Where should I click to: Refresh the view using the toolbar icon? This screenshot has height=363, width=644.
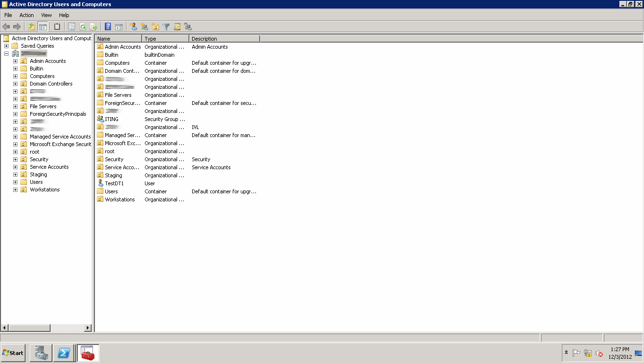click(x=83, y=26)
